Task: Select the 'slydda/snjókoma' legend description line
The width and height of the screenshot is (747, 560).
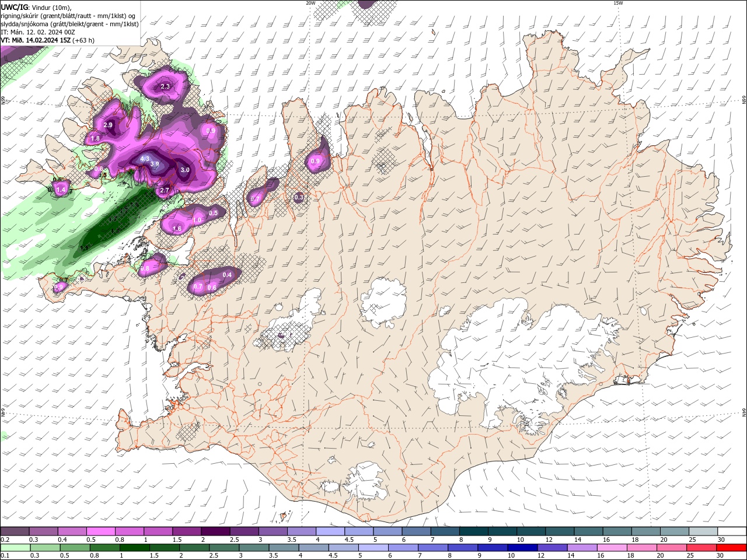Action: pos(69,24)
